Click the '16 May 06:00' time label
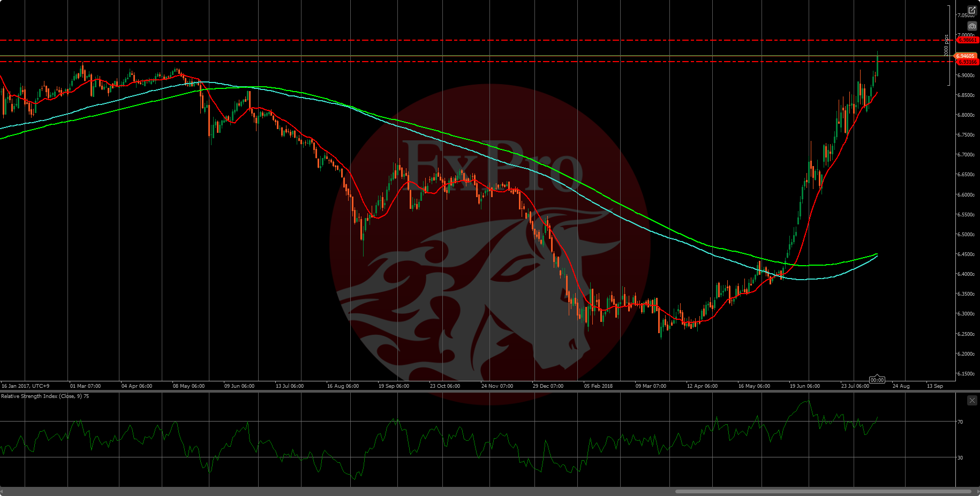This screenshot has height=496, width=980. (x=754, y=386)
